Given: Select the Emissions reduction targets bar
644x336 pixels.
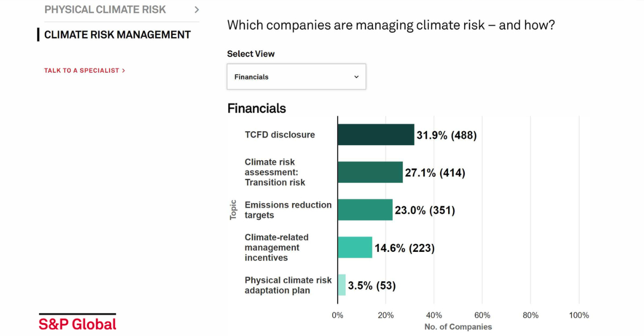Looking at the screenshot, I should click(x=365, y=210).
